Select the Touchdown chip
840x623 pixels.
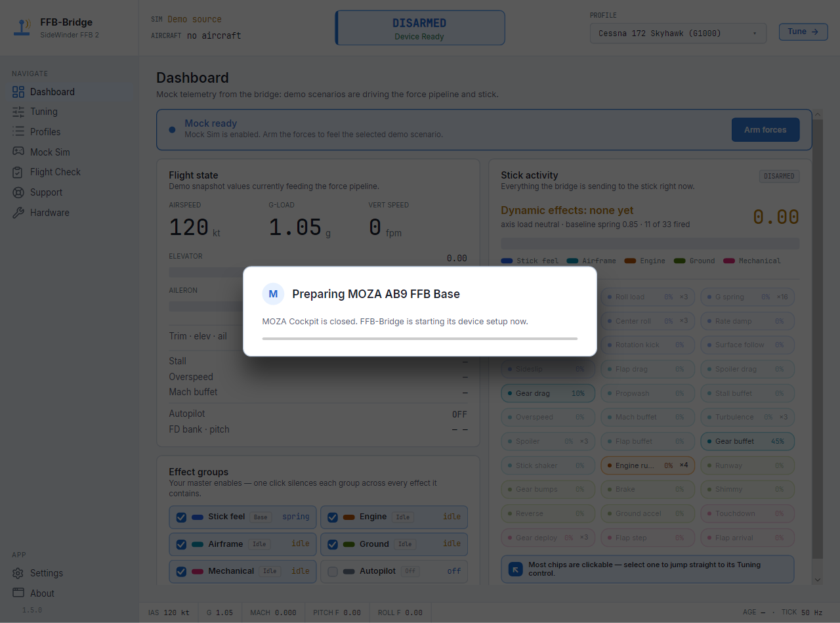click(x=747, y=513)
